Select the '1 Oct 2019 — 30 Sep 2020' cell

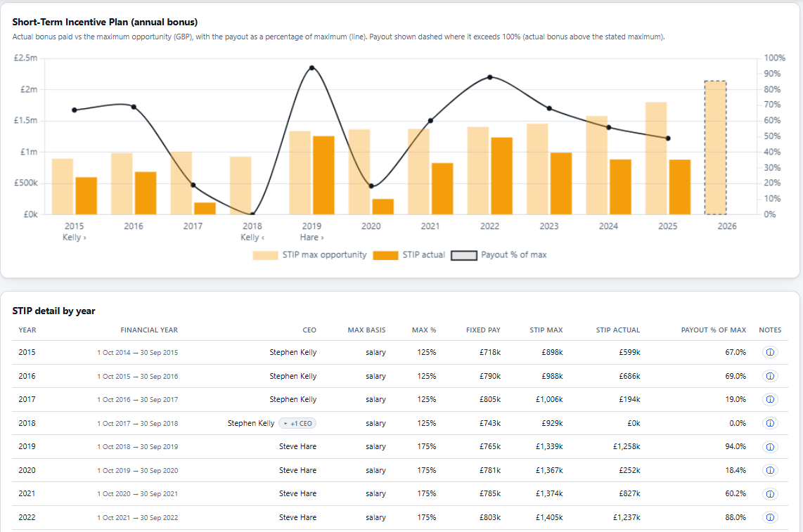[138, 471]
